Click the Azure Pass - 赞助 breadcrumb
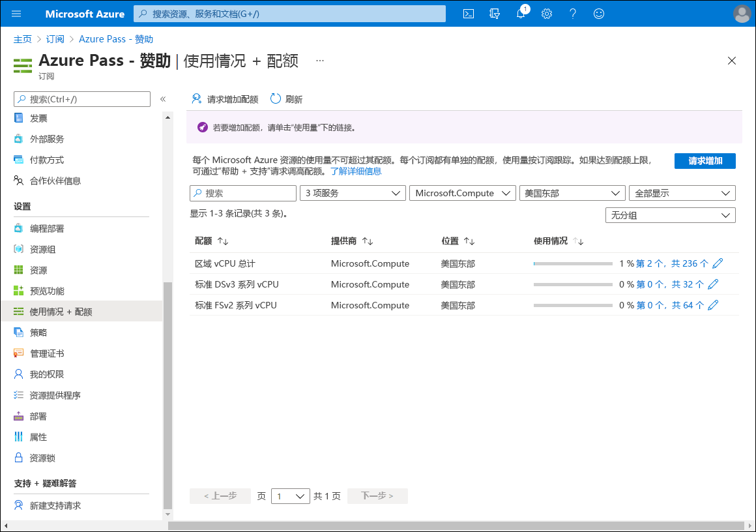The width and height of the screenshot is (756, 532). point(116,39)
